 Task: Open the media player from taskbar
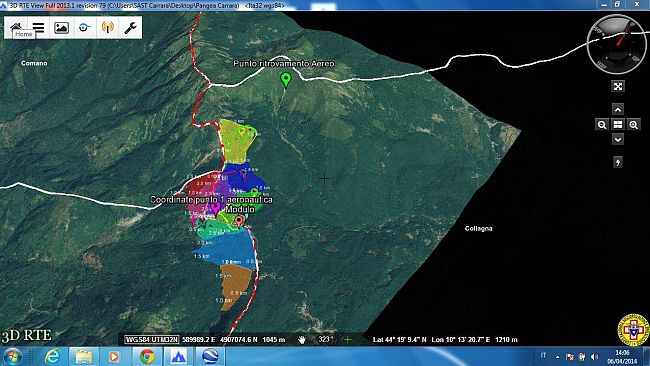point(115,356)
